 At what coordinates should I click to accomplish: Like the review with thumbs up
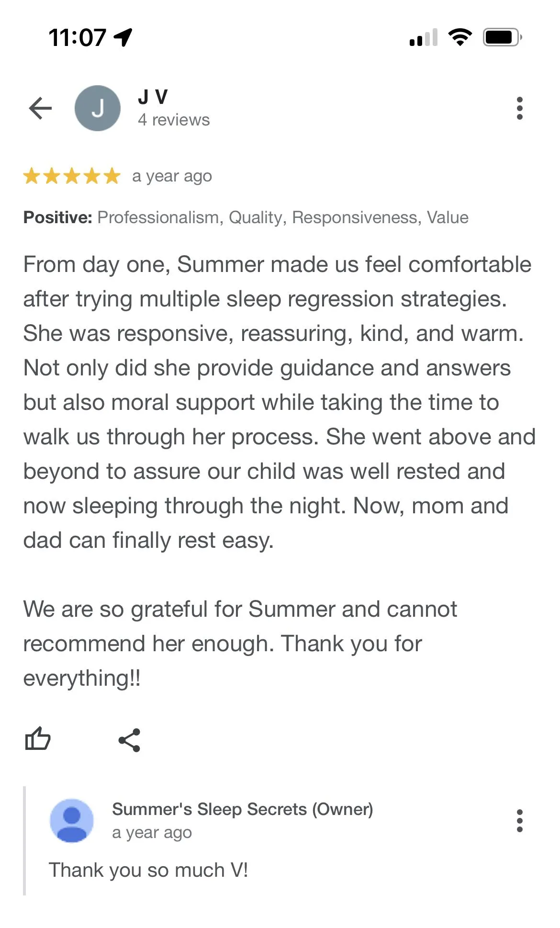point(38,739)
